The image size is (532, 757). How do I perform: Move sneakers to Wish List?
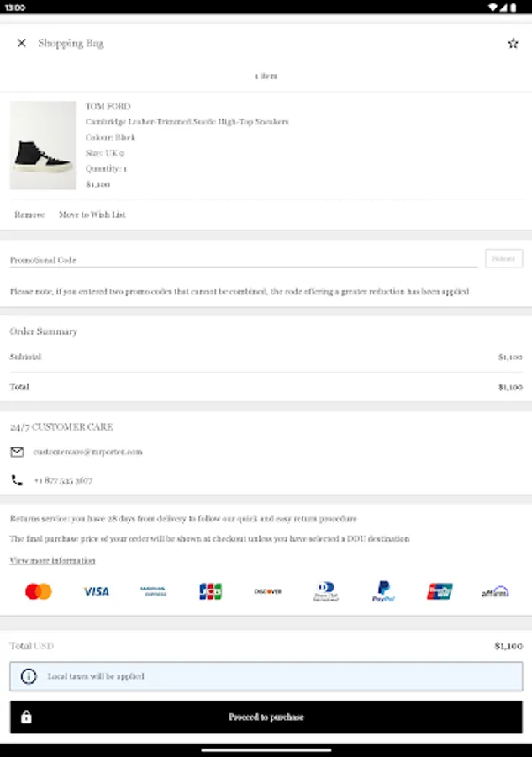(x=92, y=214)
